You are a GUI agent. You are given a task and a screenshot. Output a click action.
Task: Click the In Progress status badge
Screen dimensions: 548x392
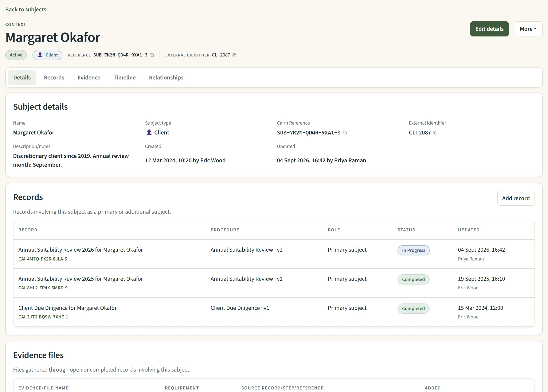(x=413, y=250)
